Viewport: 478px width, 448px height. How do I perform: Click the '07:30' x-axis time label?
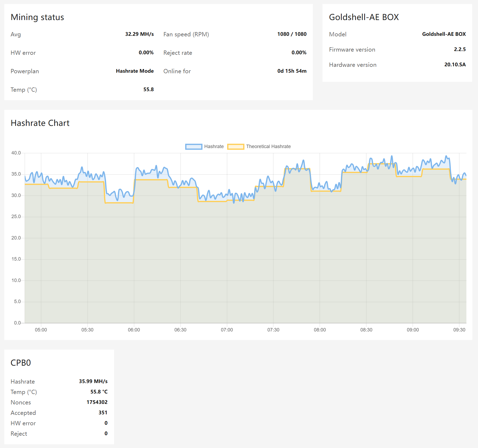tap(273, 330)
